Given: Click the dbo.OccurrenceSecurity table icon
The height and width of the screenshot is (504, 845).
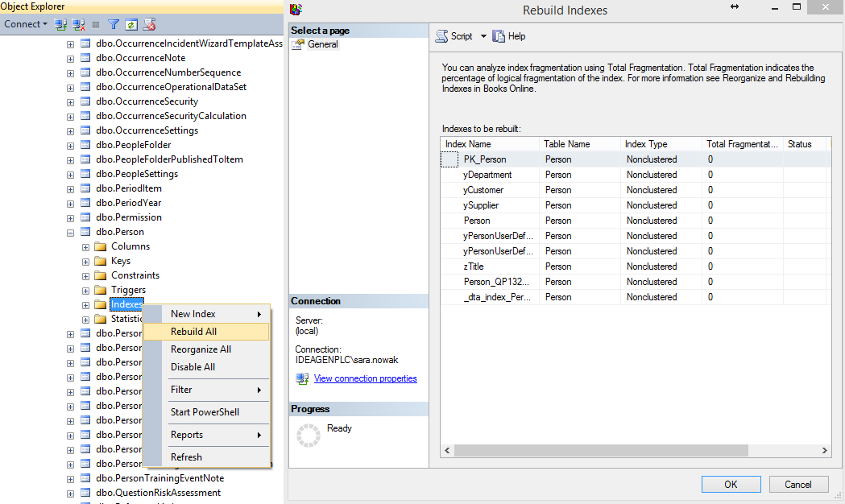Looking at the screenshot, I should click(85, 101).
